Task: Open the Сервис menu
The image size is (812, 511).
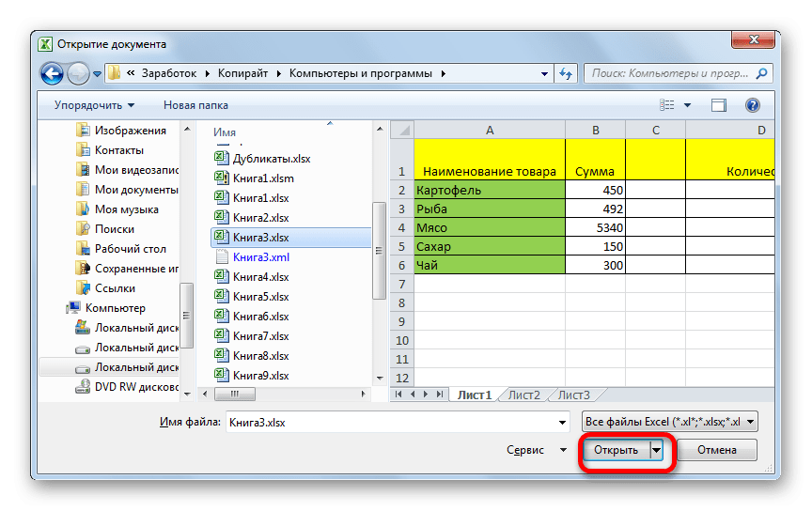Action: 536,450
